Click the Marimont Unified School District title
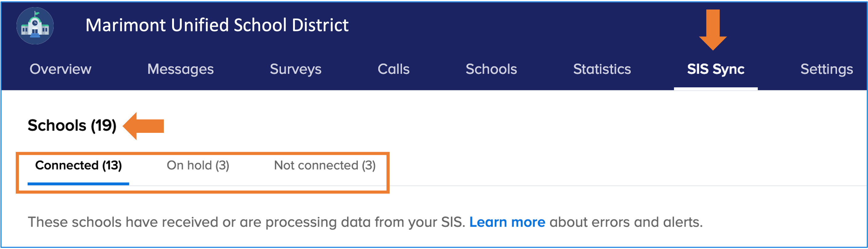 pyautogui.click(x=217, y=25)
